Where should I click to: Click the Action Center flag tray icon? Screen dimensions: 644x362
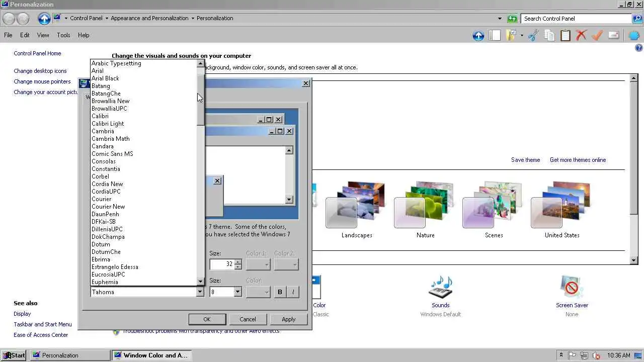pos(573,355)
